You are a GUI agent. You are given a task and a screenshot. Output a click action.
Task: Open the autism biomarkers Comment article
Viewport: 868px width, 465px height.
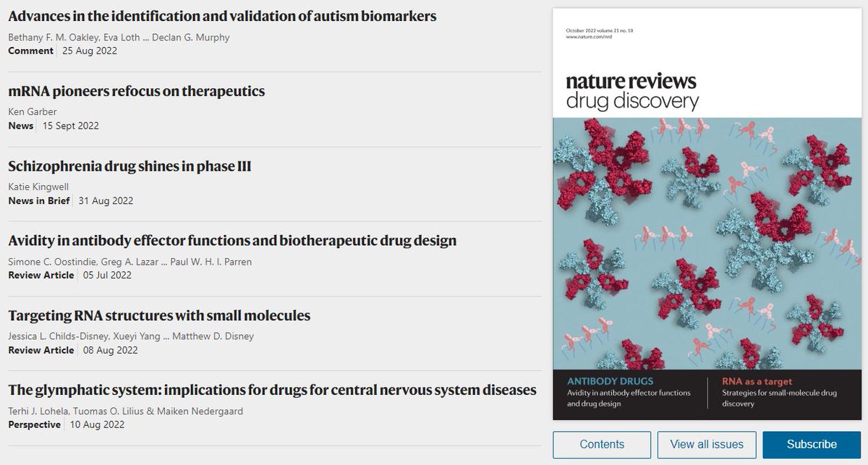(221, 16)
